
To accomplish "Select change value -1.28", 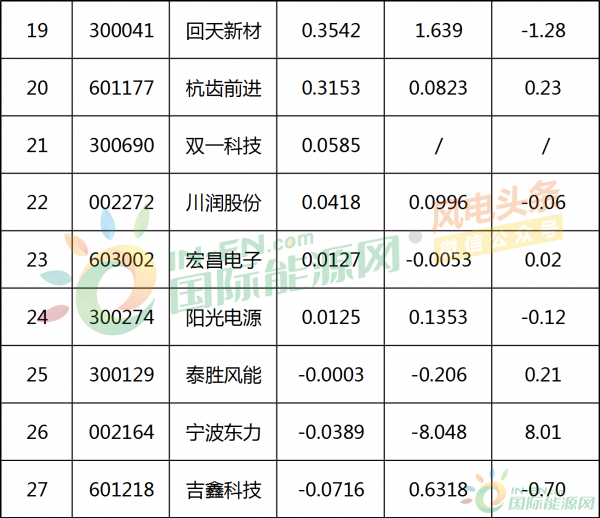I will 543,31.
